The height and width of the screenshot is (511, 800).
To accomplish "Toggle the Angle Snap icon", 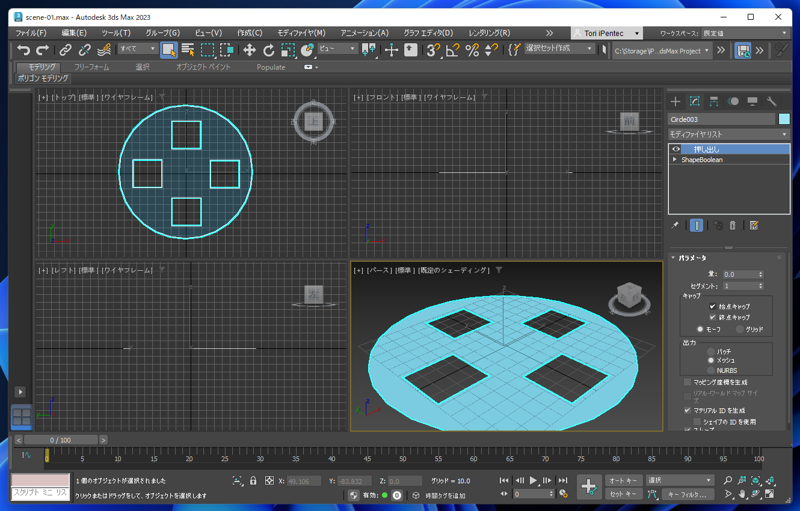I will pyautogui.click(x=452, y=50).
